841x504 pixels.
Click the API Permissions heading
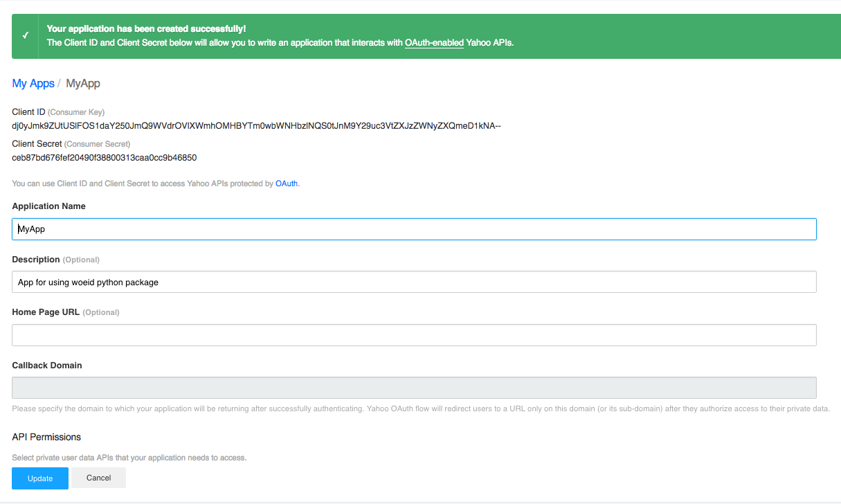pos(46,437)
